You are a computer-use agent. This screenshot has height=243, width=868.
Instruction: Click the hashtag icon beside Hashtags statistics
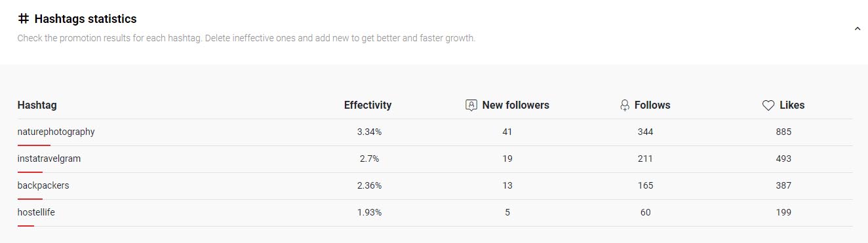24,19
